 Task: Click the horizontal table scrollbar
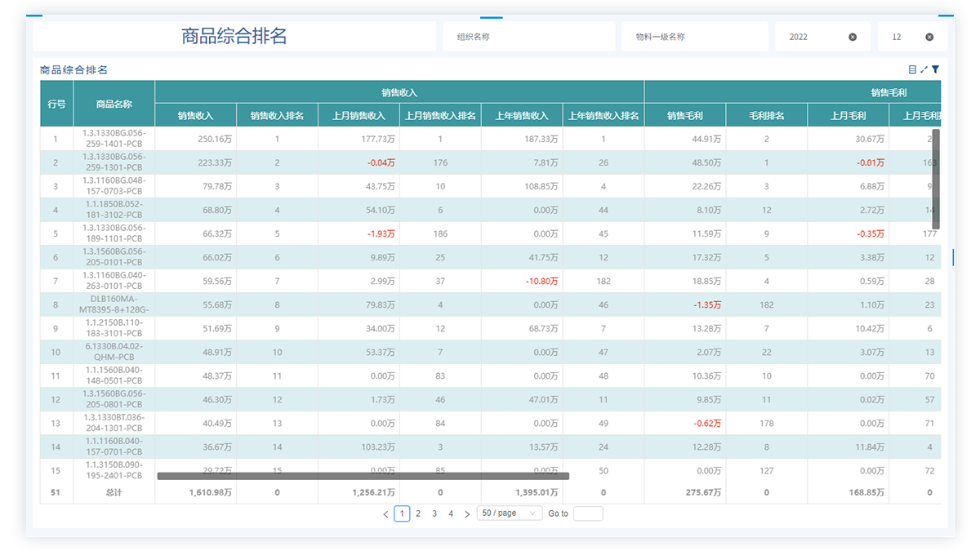pyautogui.click(x=363, y=476)
